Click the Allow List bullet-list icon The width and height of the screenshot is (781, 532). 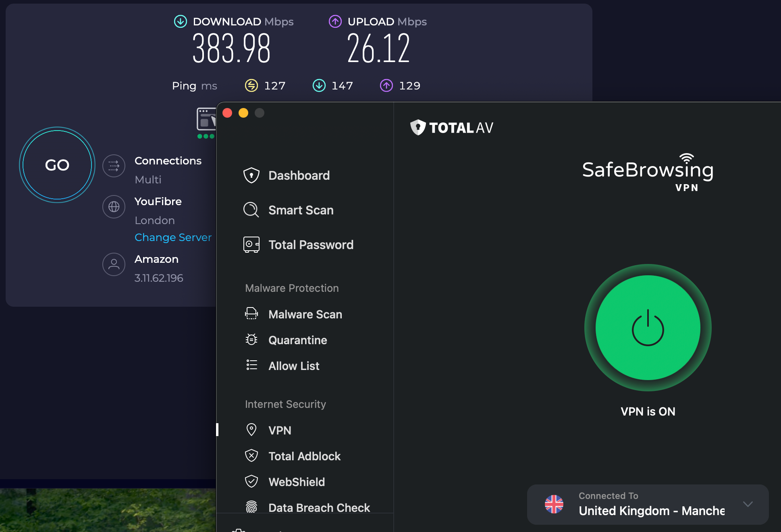click(x=251, y=365)
